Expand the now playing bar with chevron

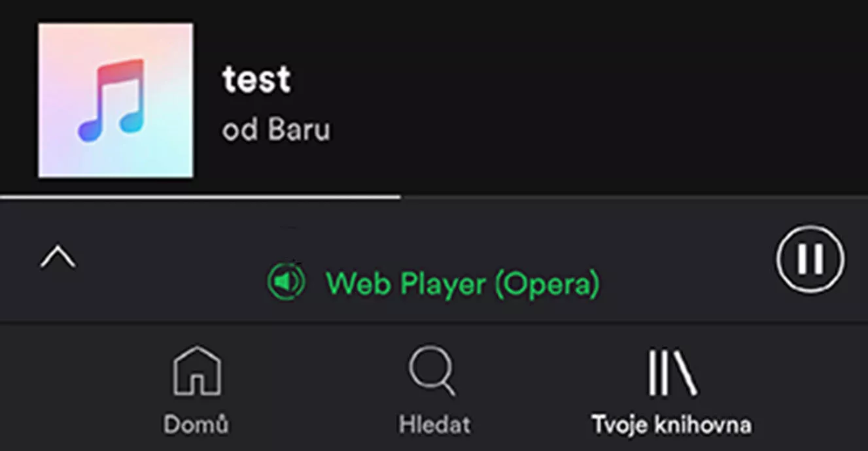click(58, 258)
